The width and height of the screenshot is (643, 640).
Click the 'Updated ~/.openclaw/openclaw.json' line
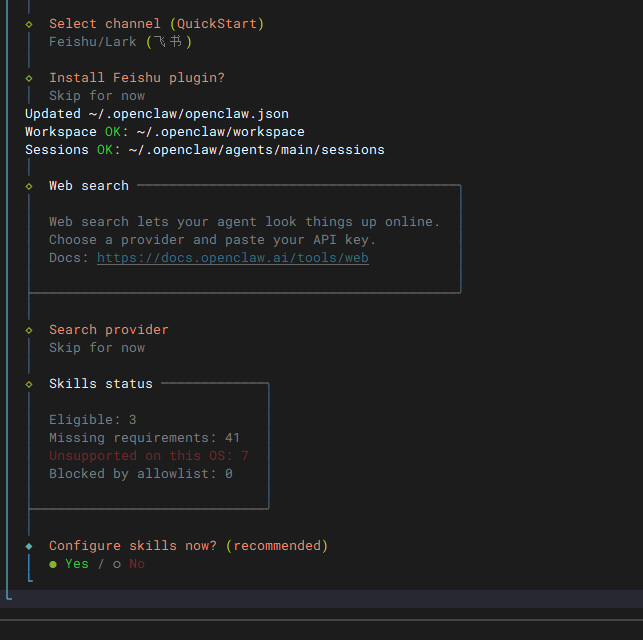pyautogui.click(x=157, y=114)
